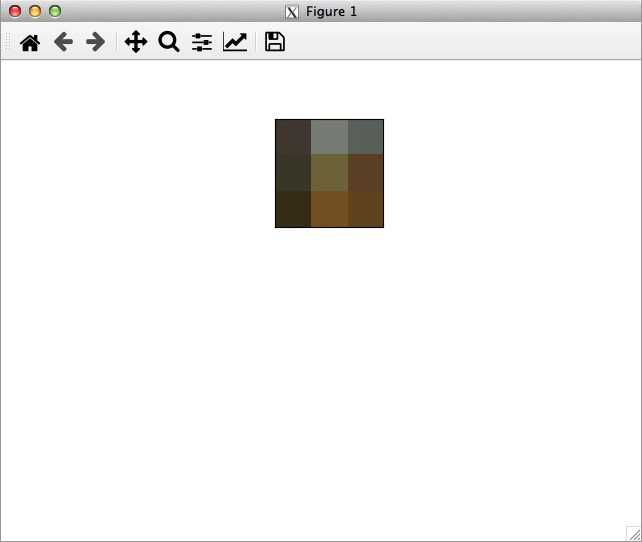Click the brown middle-right image cell
The width and height of the screenshot is (642, 542).
coord(365,173)
